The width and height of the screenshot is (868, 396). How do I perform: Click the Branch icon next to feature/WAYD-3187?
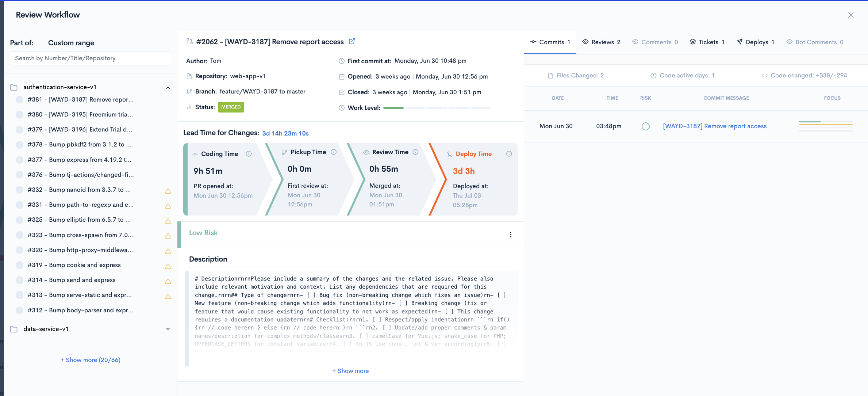189,92
